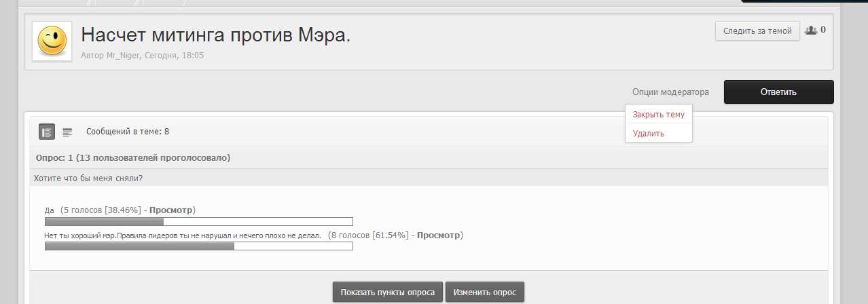Choose "Удалить" in the moderator menu

click(648, 134)
